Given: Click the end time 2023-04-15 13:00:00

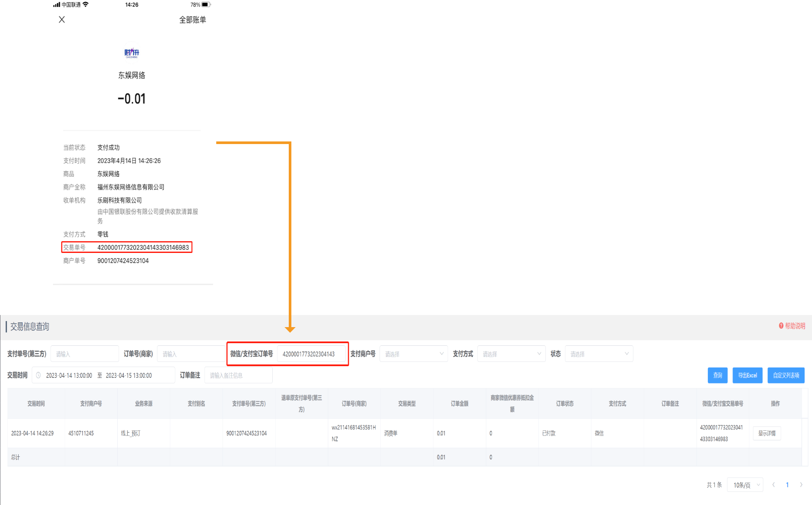Looking at the screenshot, I should click(129, 376).
